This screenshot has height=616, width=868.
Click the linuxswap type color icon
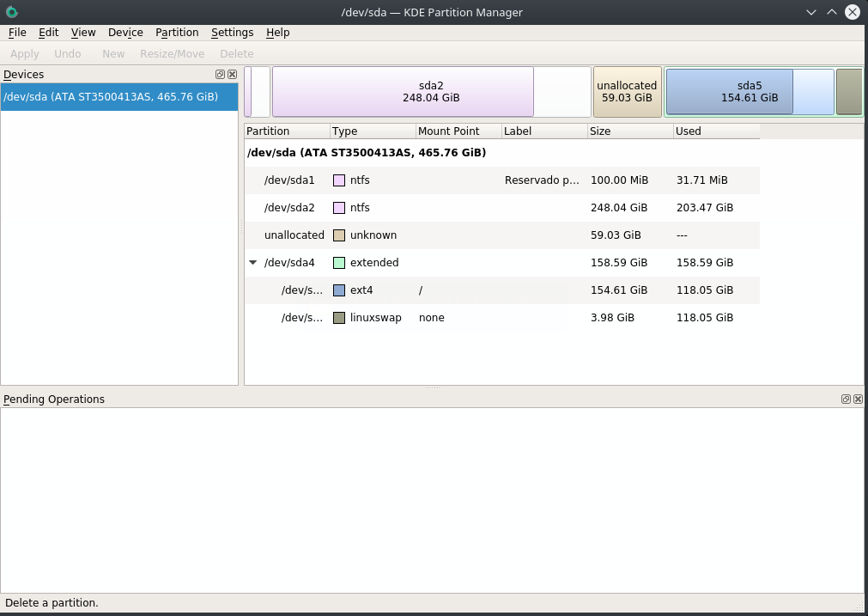(x=339, y=318)
